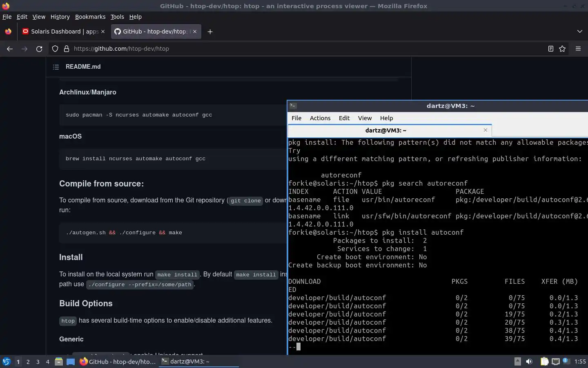Open the file manager icon in taskbar

coord(59,361)
